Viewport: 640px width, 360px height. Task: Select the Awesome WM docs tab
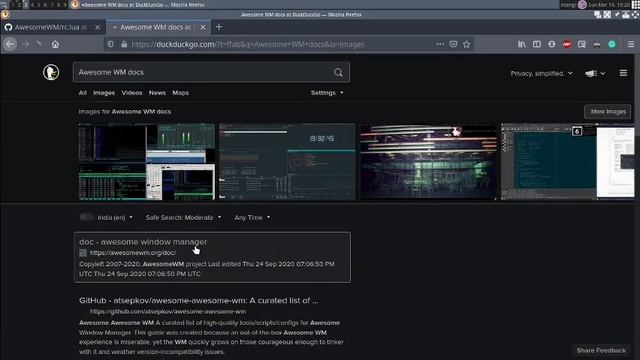(158, 27)
